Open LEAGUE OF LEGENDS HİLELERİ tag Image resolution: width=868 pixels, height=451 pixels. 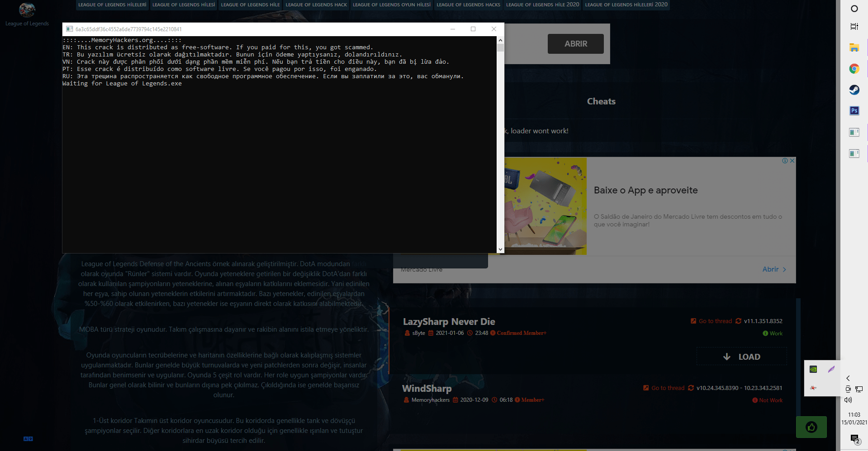(112, 5)
